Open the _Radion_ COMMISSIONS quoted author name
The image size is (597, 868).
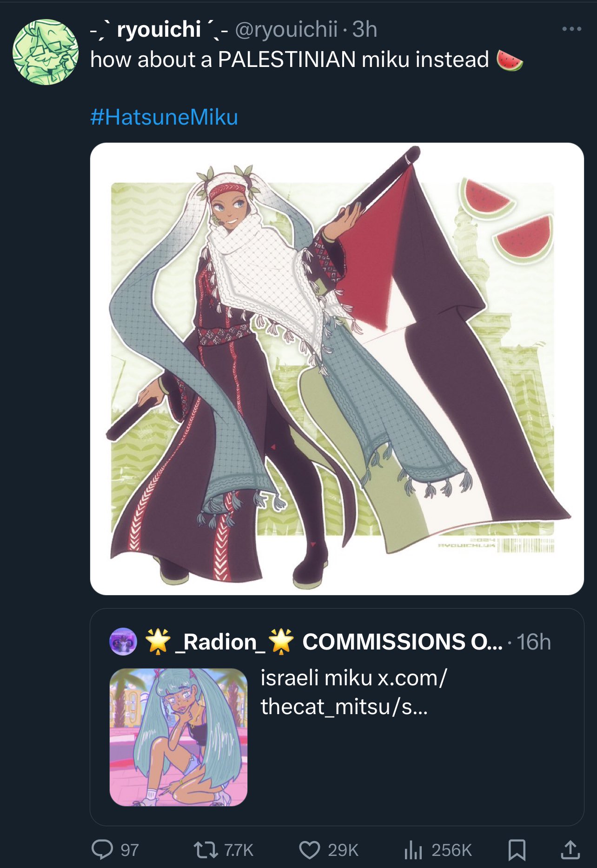324,642
